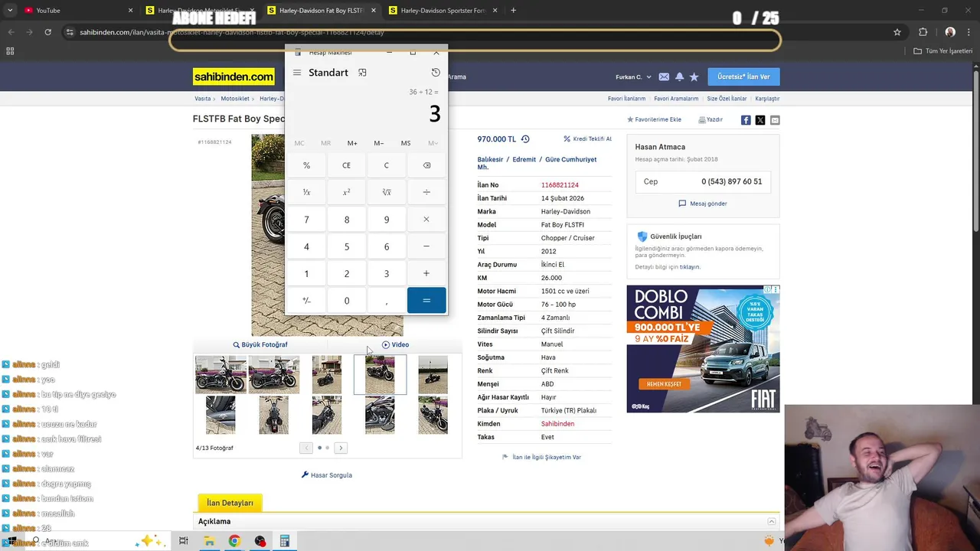980x551 pixels.
Task: Click the sahibinden.com logo
Action: 234,77
